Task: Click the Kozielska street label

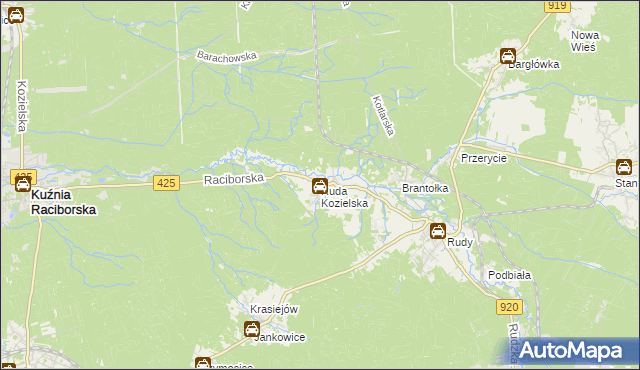Action: pos(22,106)
